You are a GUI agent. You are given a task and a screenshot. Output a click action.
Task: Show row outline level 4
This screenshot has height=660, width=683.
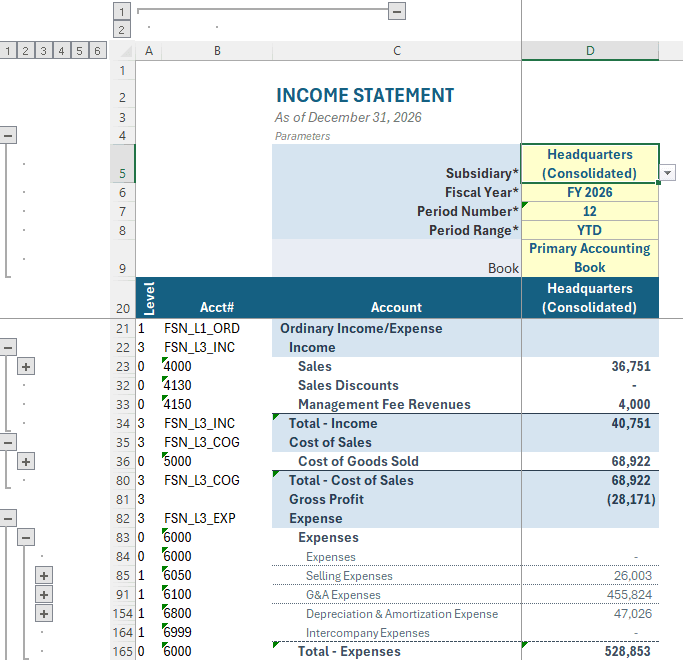point(61,51)
